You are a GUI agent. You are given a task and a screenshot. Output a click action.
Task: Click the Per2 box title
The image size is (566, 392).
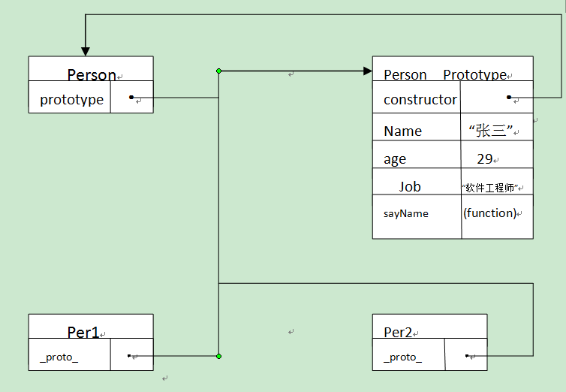398,332
